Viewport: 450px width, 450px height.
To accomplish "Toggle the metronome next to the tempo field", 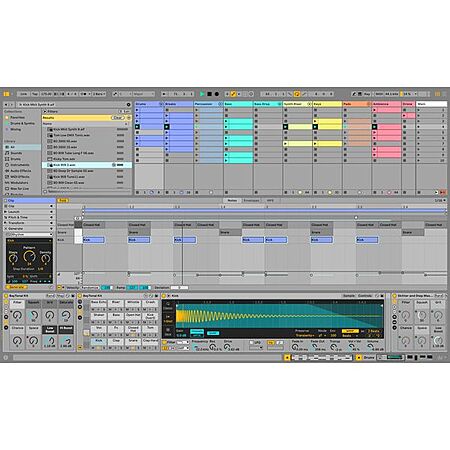I will [x=84, y=94].
